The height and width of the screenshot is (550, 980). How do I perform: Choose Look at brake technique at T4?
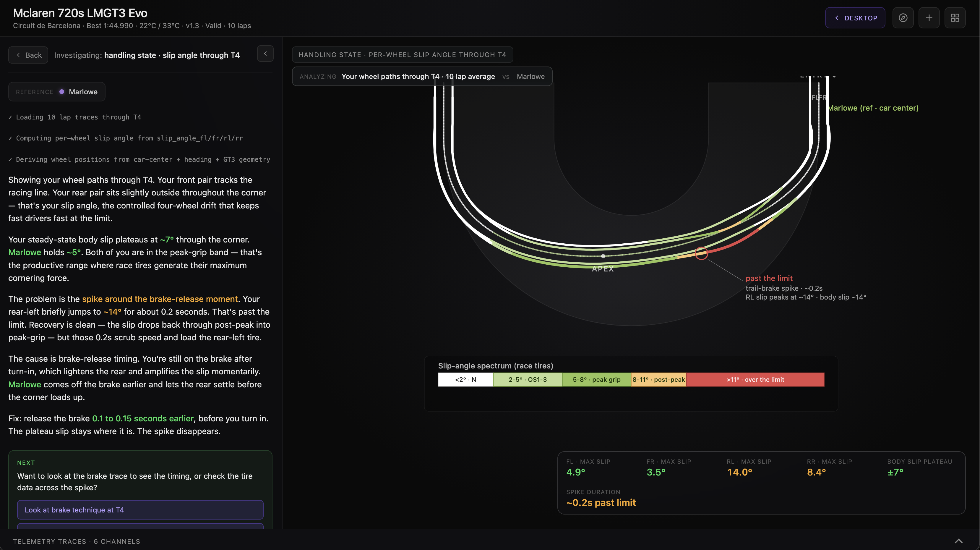[140, 510]
